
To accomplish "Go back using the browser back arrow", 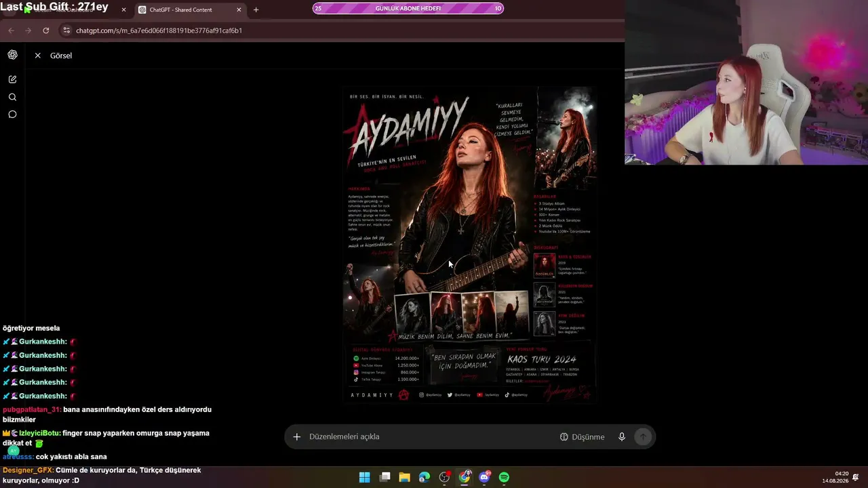I will tap(11, 30).
